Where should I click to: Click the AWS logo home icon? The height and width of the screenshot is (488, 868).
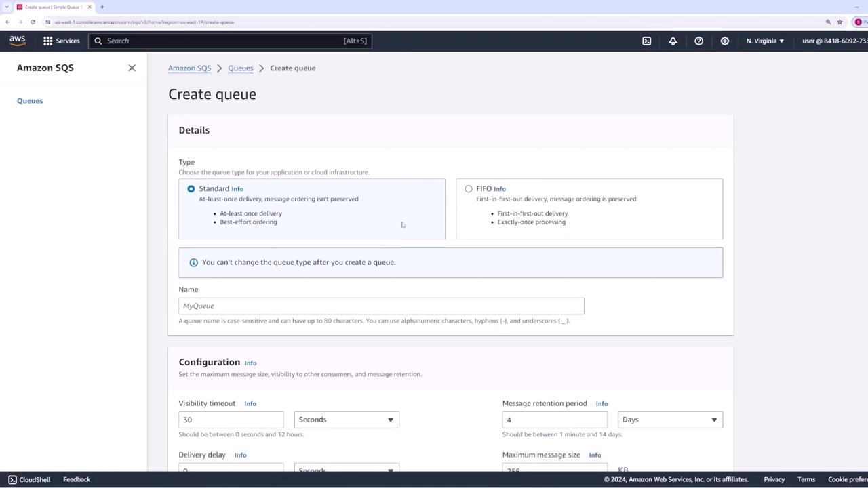coord(18,41)
